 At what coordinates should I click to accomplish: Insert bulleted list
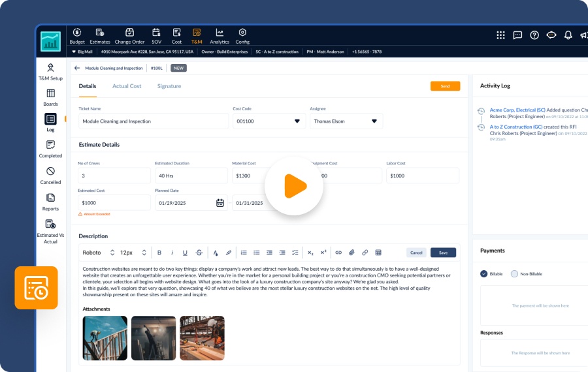pos(257,253)
